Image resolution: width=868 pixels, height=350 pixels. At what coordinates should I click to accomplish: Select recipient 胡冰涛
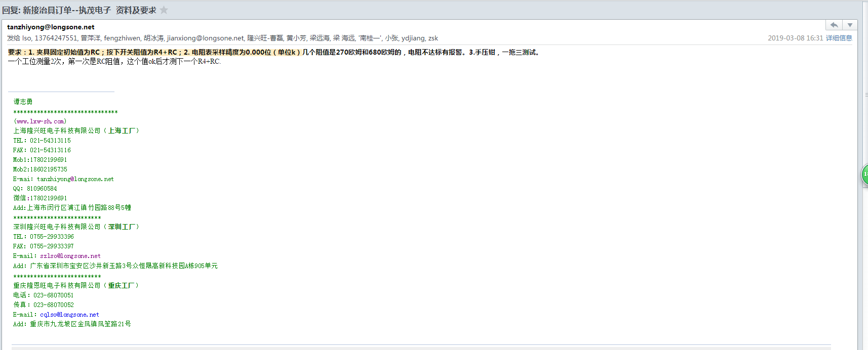click(153, 38)
